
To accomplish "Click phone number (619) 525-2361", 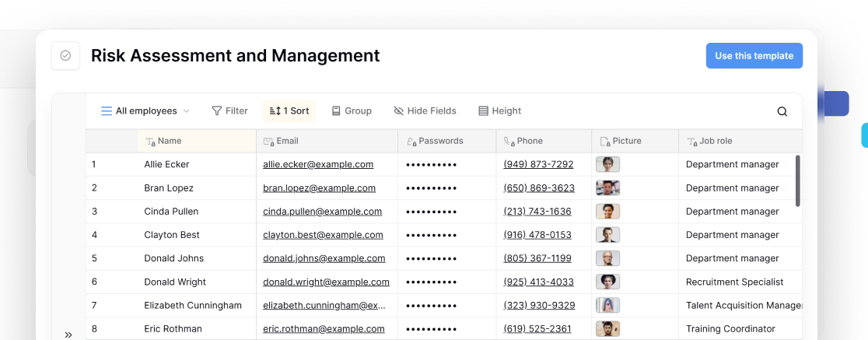I will tap(537, 329).
